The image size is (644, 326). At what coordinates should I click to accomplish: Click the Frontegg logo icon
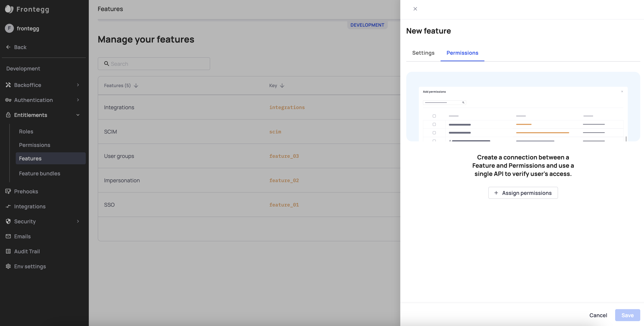pyautogui.click(x=9, y=9)
